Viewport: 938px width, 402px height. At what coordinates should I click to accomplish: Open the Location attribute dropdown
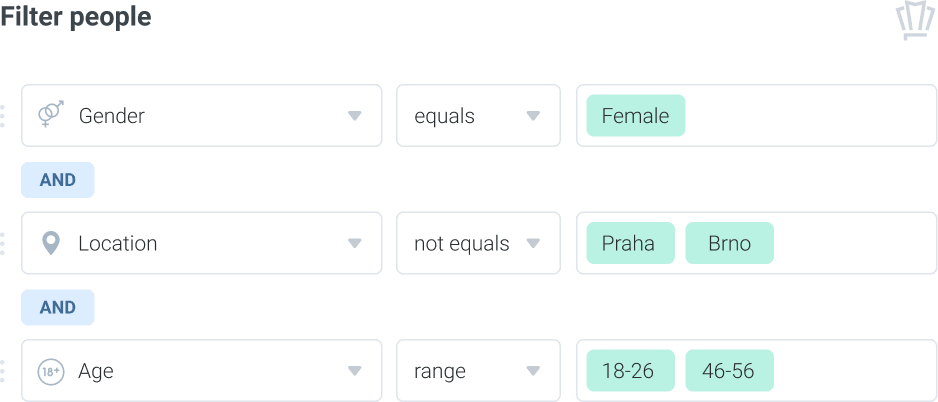point(202,243)
